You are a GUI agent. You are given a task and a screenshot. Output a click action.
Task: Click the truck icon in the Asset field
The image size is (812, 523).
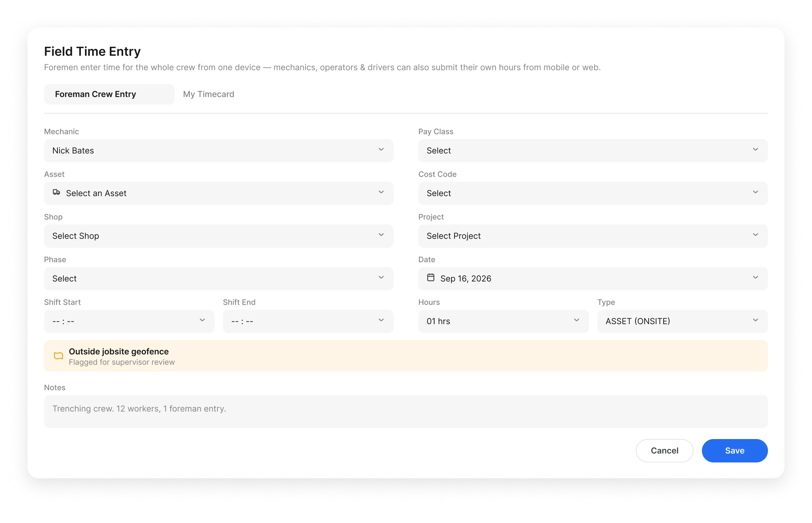56,192
